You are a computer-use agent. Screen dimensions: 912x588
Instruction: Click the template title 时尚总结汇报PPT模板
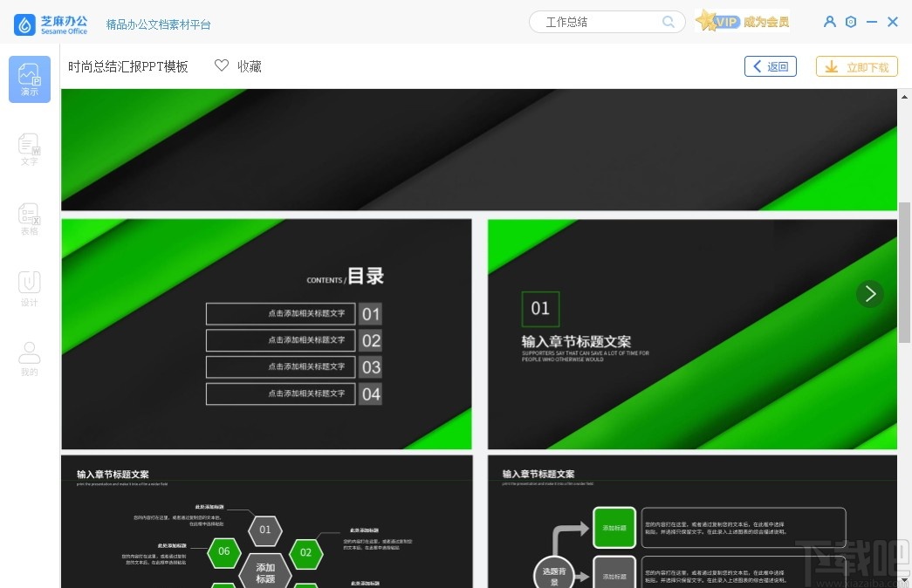128,67
